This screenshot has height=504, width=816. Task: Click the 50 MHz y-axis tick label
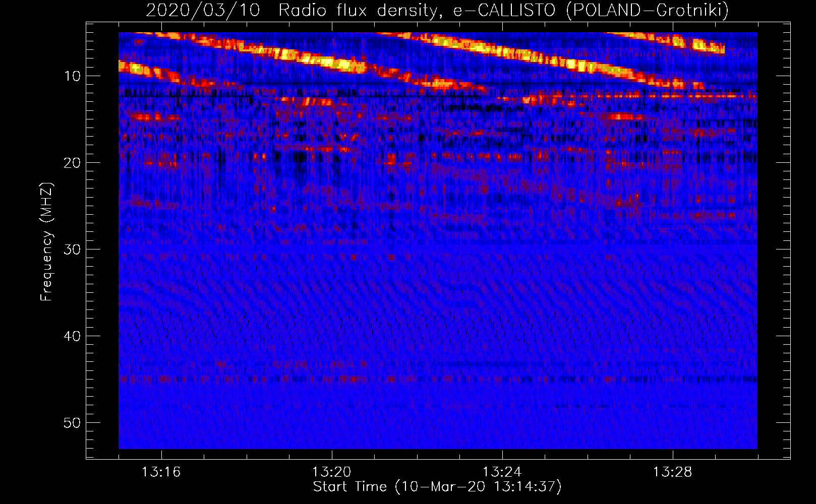(72, 423)
